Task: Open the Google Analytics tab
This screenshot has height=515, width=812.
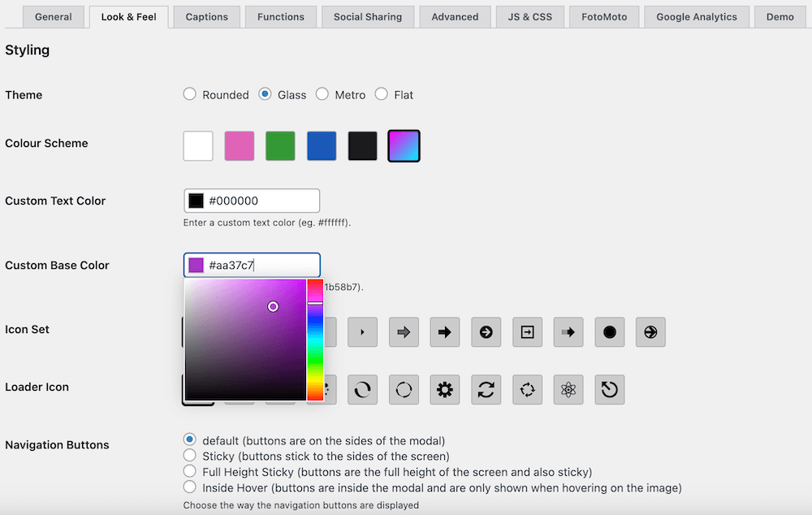Action: pos(696,16)
